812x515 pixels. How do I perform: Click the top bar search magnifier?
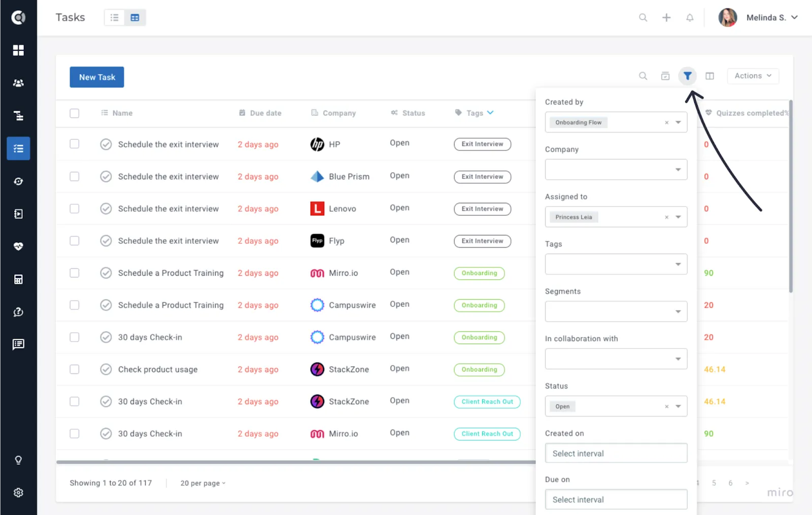pyautogui.click(x=643, y=18)
